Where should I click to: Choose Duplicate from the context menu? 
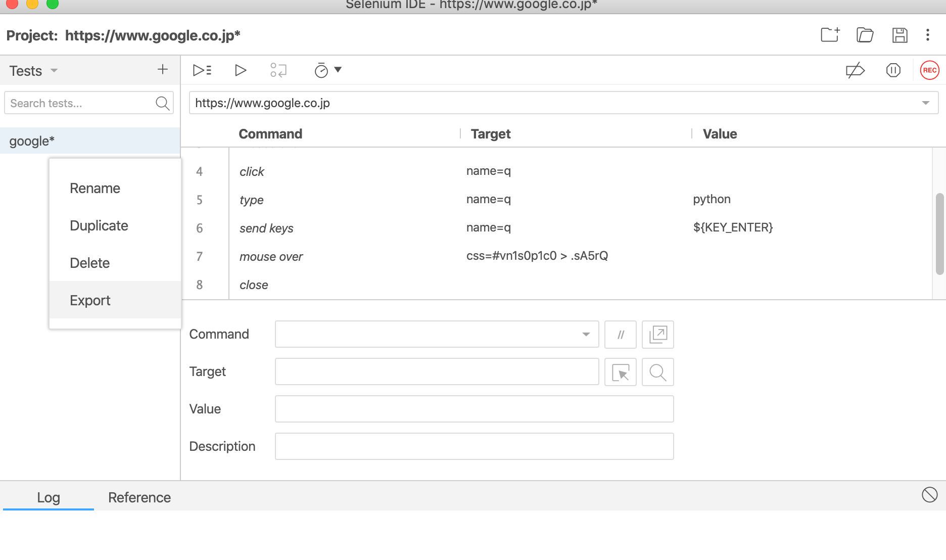point(115,225)
